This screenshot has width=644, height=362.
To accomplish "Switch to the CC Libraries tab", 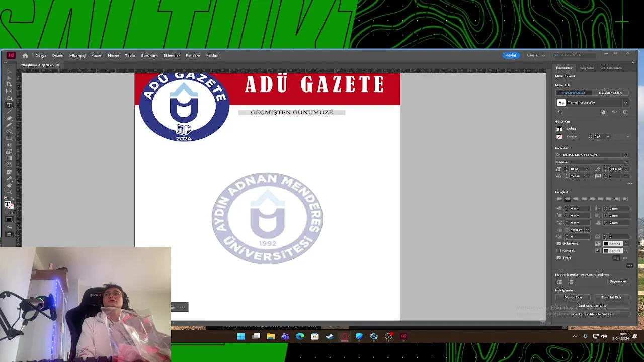I will (611, 68).
